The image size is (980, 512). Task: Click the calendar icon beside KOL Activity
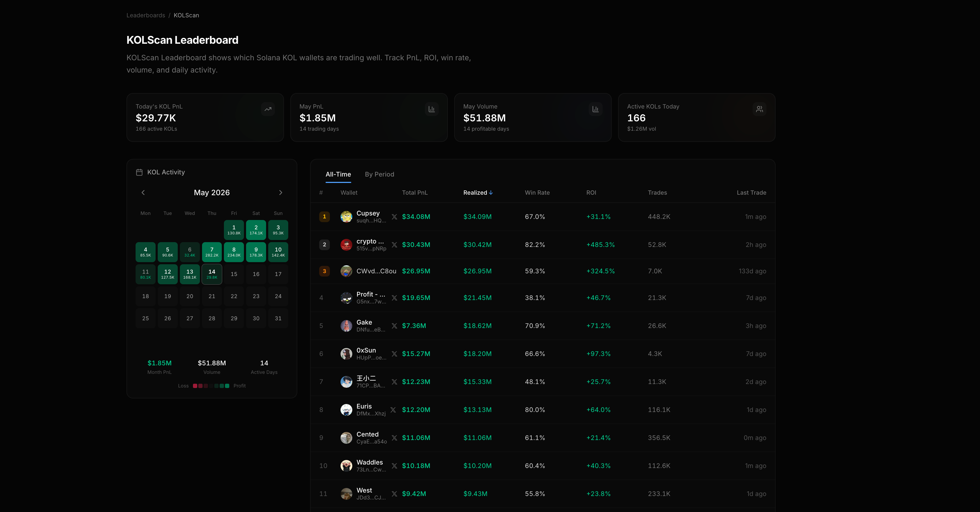click(x=139, y=172)
